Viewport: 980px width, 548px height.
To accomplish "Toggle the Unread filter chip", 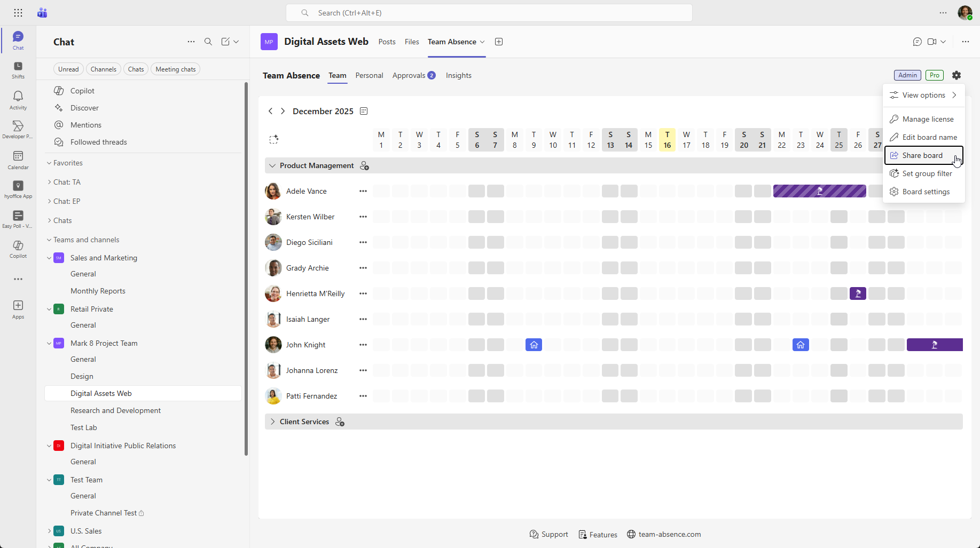I will coord(68,69).
